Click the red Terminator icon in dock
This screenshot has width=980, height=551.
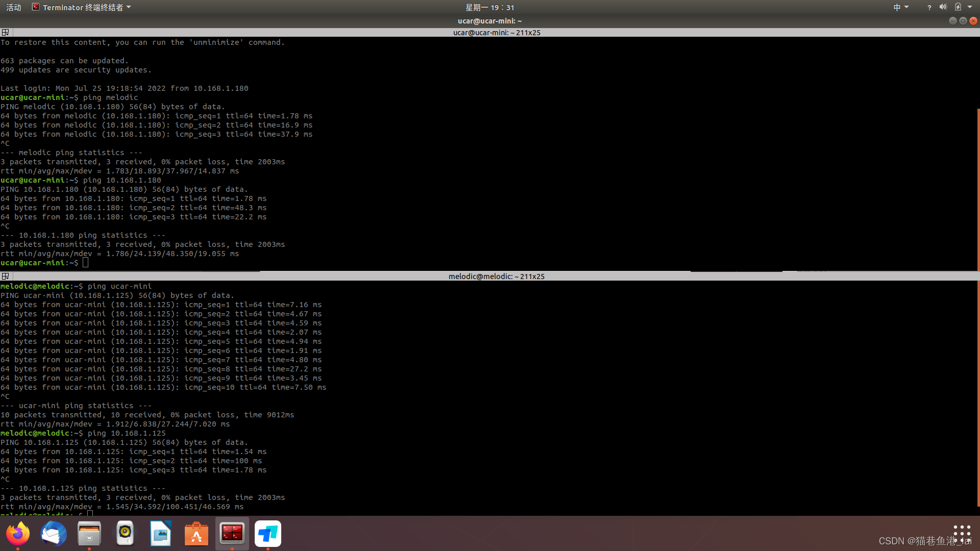[x=232, y=534]
